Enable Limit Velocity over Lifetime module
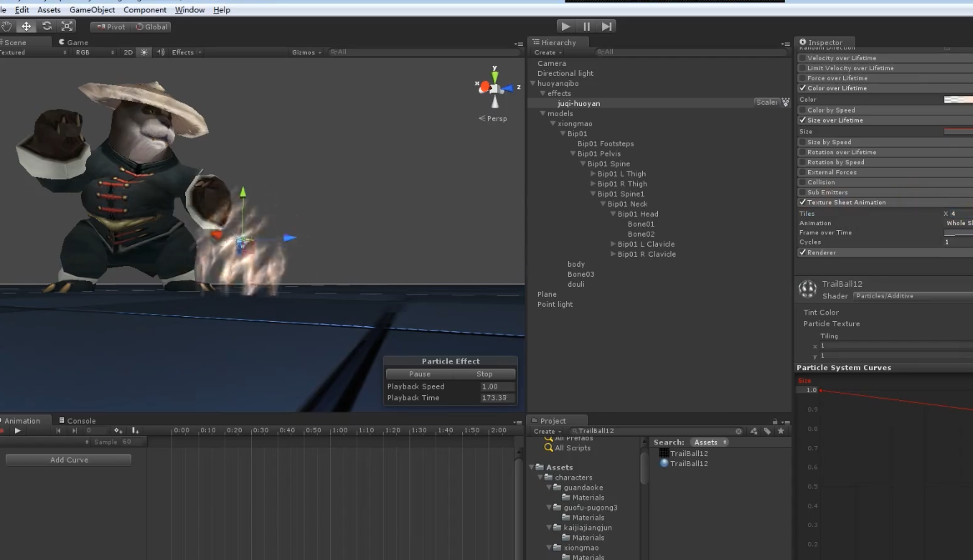The image size is (973, 560). coord(802,68)
